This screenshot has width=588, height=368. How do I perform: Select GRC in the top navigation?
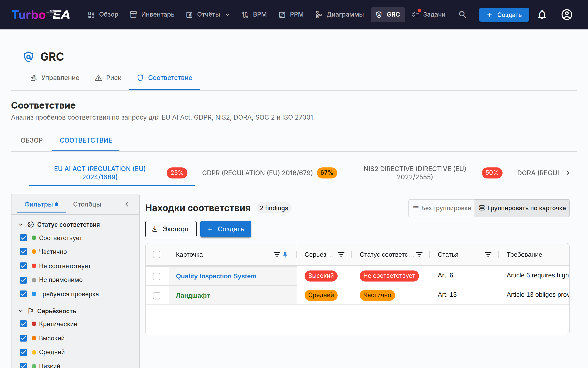(x=388, y=14)
